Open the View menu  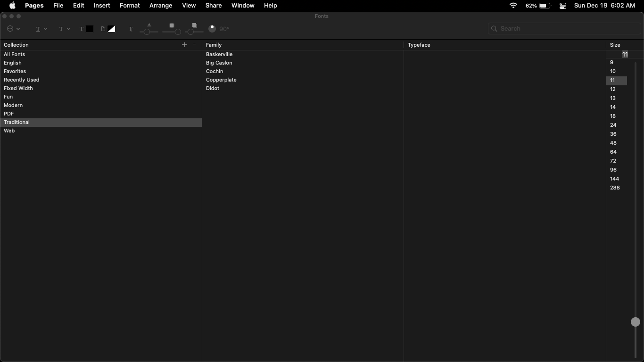(x=189, y=6)
